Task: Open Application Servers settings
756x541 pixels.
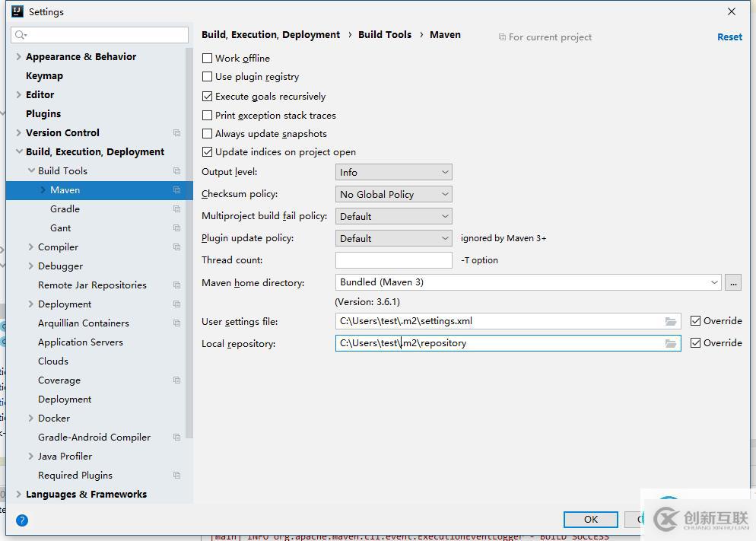Action: [81, 342]
